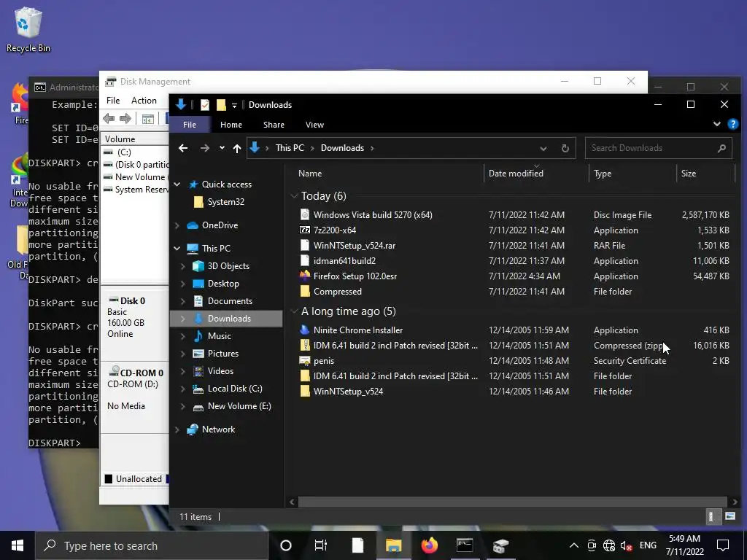The width and height of the screenshot is (747, 560).
Task: Open Disk Management Action menu
Action: pyautogui.click(x=144, y=101)
